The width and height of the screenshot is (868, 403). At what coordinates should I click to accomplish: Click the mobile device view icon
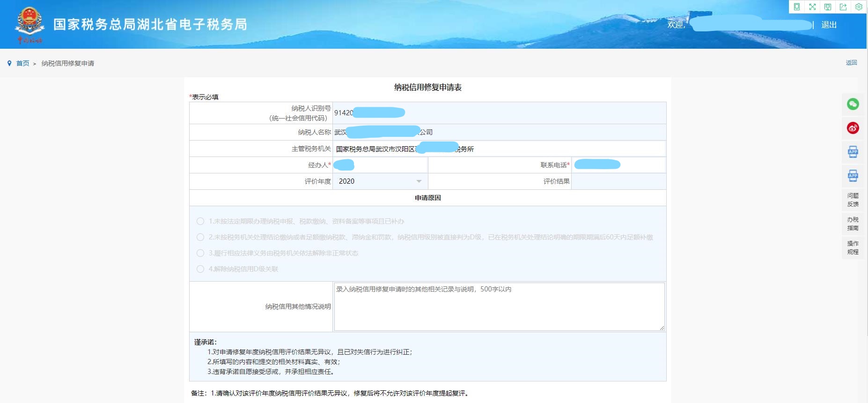[797, 7]
